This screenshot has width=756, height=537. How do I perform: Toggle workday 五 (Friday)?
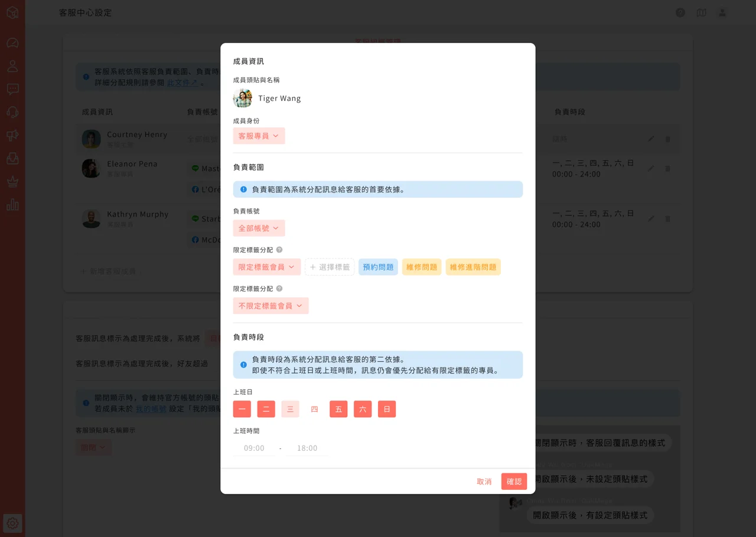[338, 409]
